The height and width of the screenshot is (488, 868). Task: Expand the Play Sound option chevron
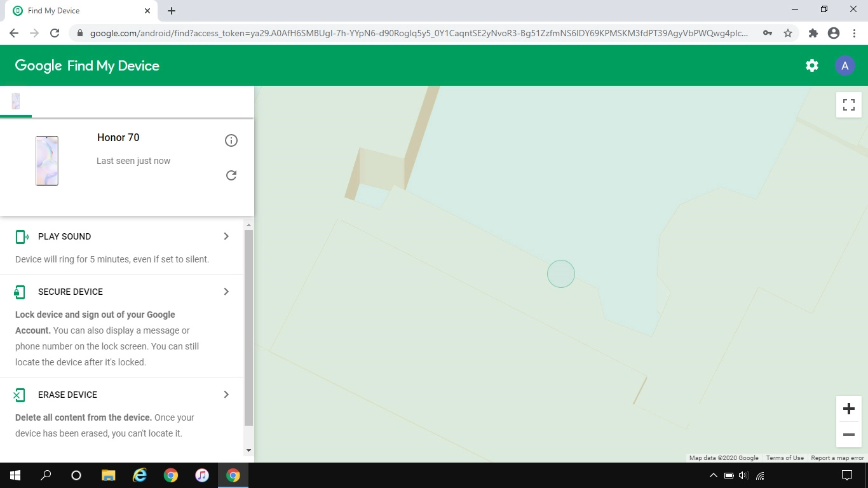(x=226, y=236)
